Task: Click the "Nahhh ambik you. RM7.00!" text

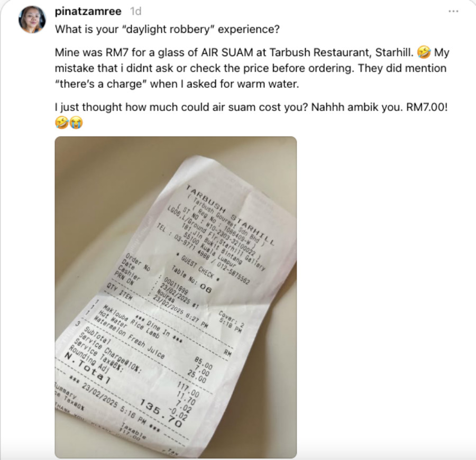Action: click(379, 107)
